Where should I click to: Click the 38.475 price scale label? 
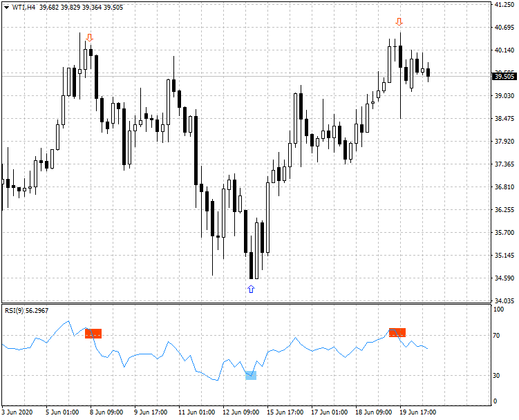[x=504, y=119]
